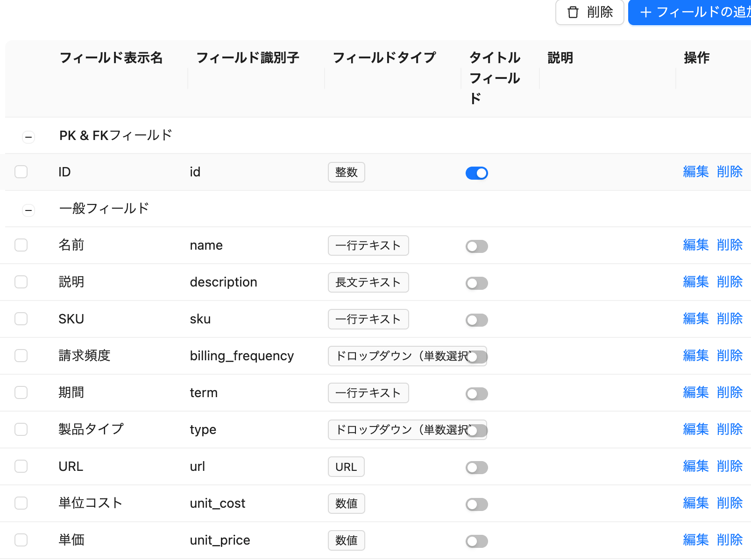751x560 pixels.
Task: Enable title field toggle for sku
Action: [476, 320]
